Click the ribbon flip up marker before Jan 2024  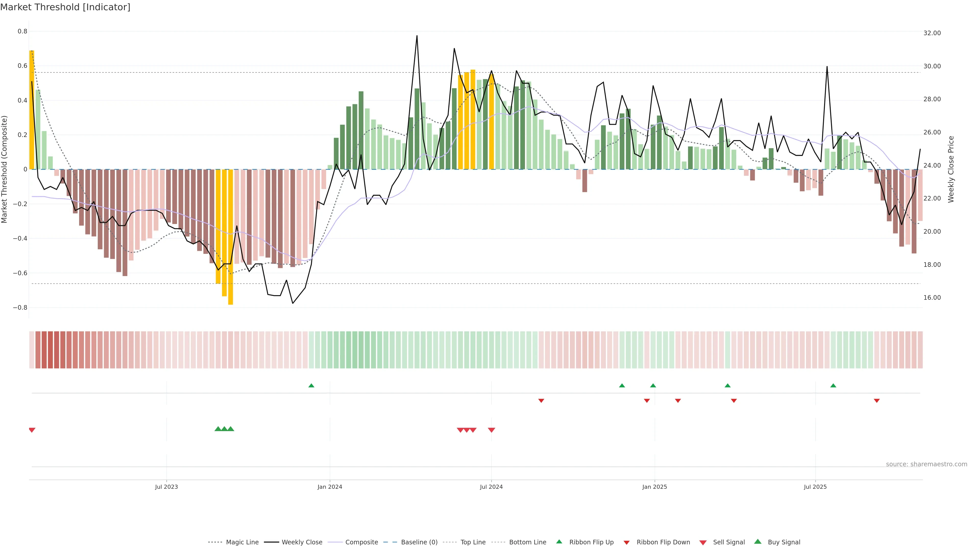coord(311,386)
